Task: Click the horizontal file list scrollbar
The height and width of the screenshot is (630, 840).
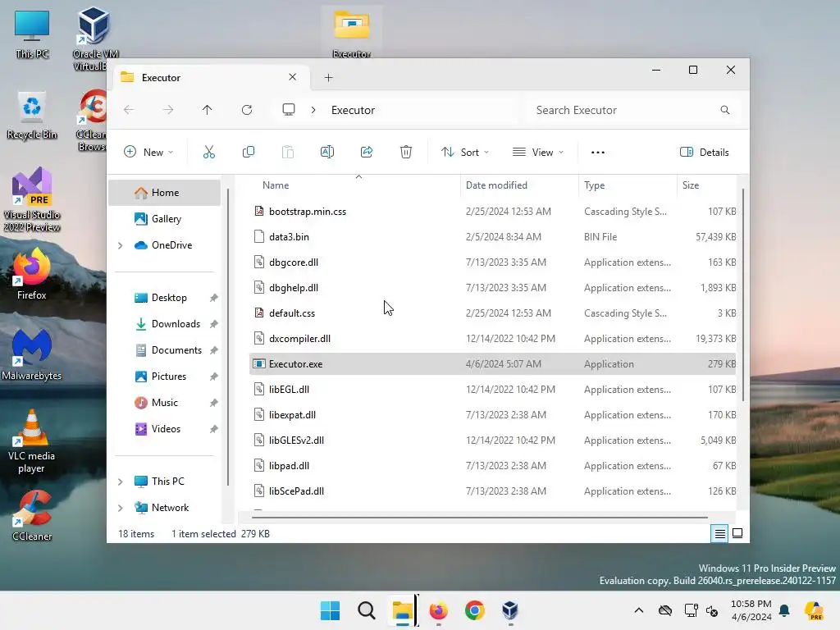Action: (479, 518)
